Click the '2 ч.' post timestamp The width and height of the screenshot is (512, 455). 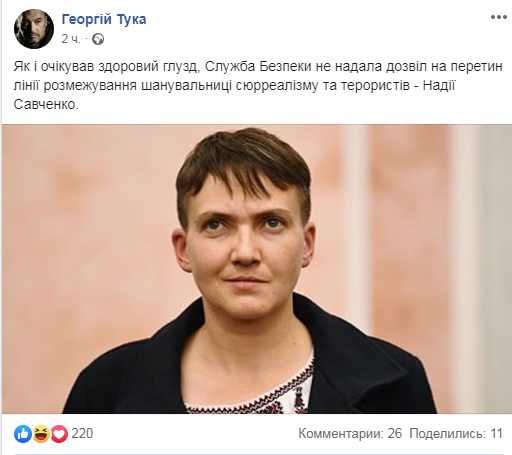71,39
